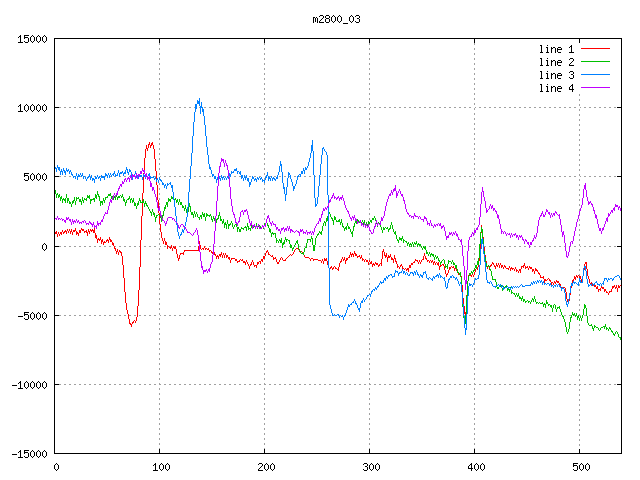640x480 pixels.
Task: Click the 100 x-axis tick label
Action: click(x=160, y=467)
